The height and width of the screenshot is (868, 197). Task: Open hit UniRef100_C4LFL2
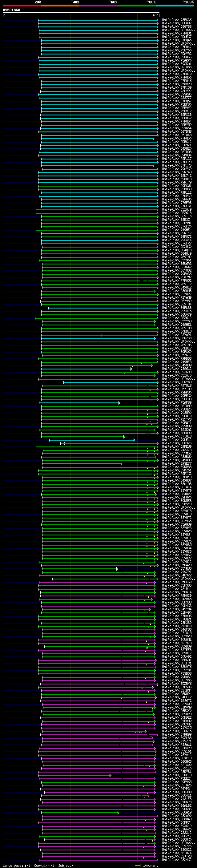tap(177, 697)
